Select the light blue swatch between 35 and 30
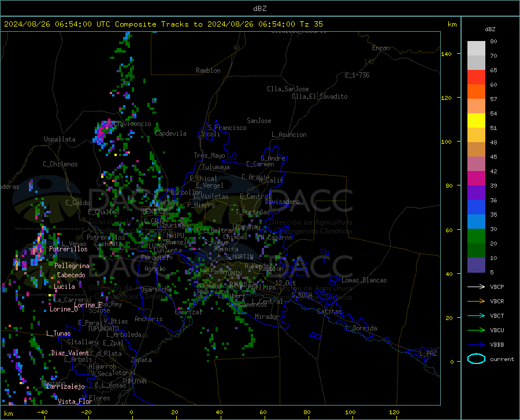 click(x=476, y=222)
